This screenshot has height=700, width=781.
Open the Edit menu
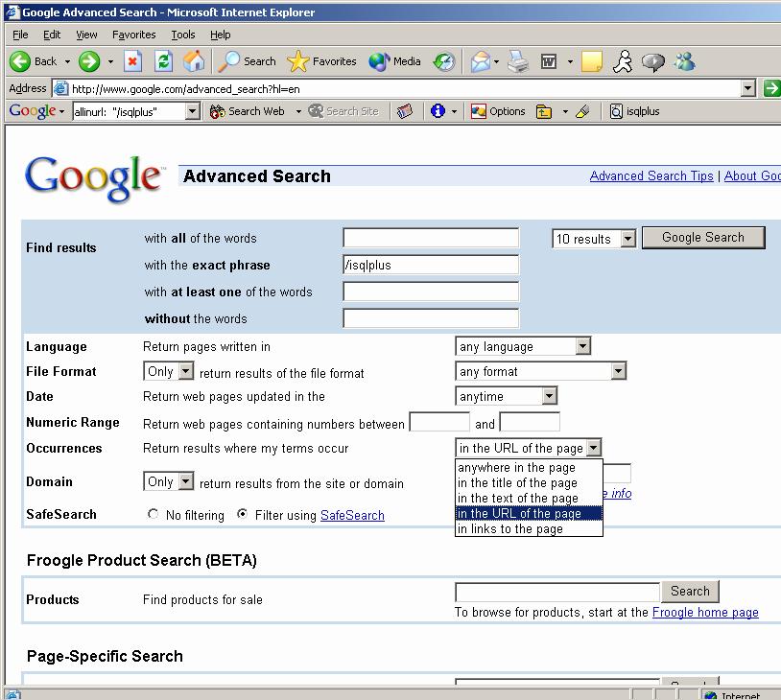52,35
